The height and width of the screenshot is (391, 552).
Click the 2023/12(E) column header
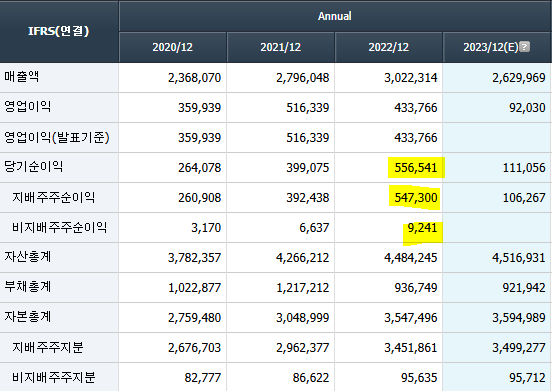click(x=497, y=47)
